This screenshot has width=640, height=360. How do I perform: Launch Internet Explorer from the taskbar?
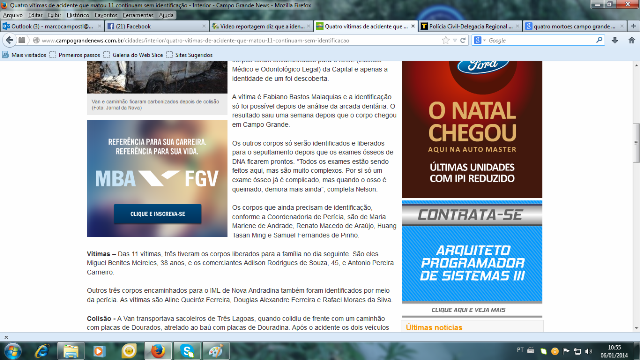[42, 351]
